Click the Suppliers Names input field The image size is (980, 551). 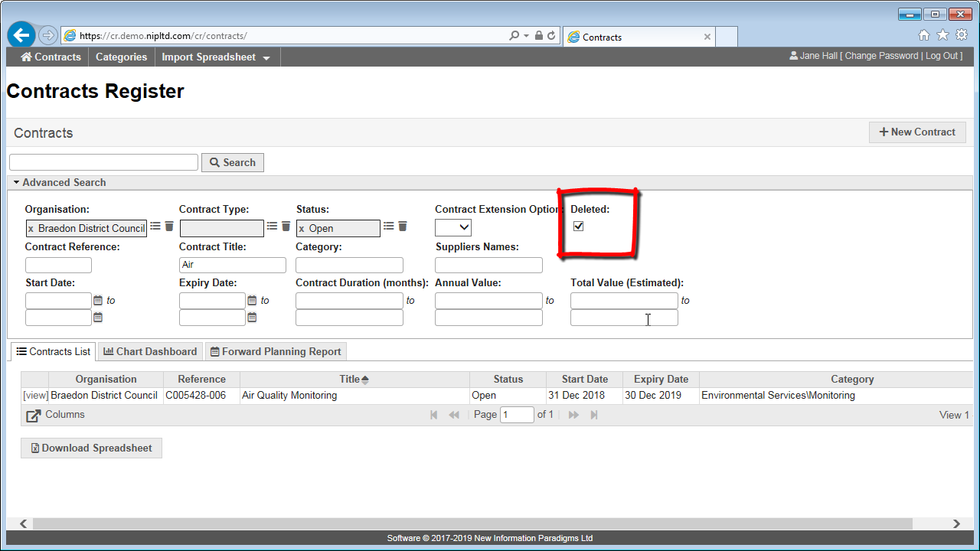488,266
